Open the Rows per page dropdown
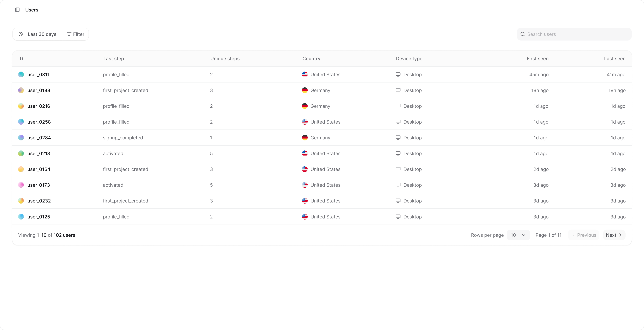 click(x=518, y=235)
